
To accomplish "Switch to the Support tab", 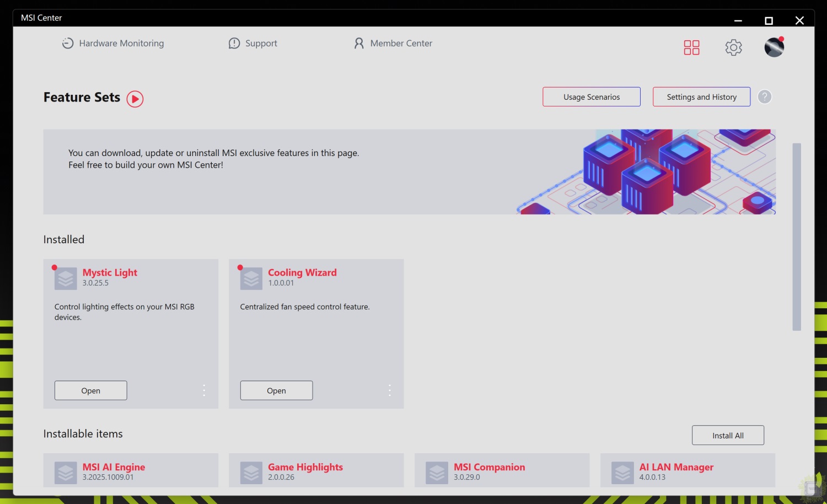I will coord(253,44).
